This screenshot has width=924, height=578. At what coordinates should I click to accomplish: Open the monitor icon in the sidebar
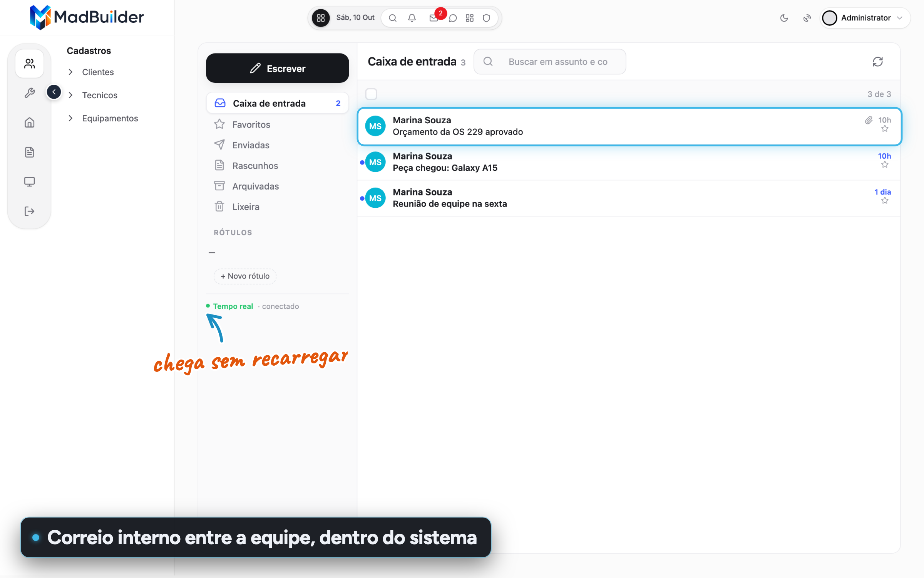click(30, 181)
